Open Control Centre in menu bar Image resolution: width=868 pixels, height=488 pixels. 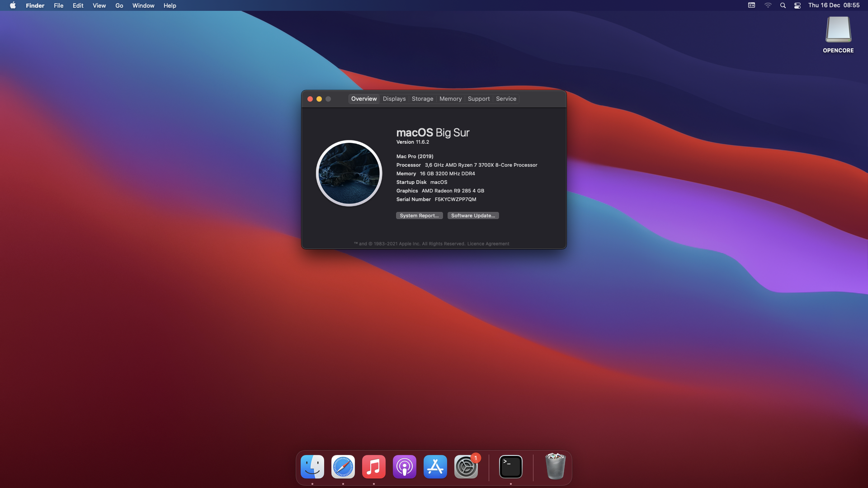pos(797,5)
